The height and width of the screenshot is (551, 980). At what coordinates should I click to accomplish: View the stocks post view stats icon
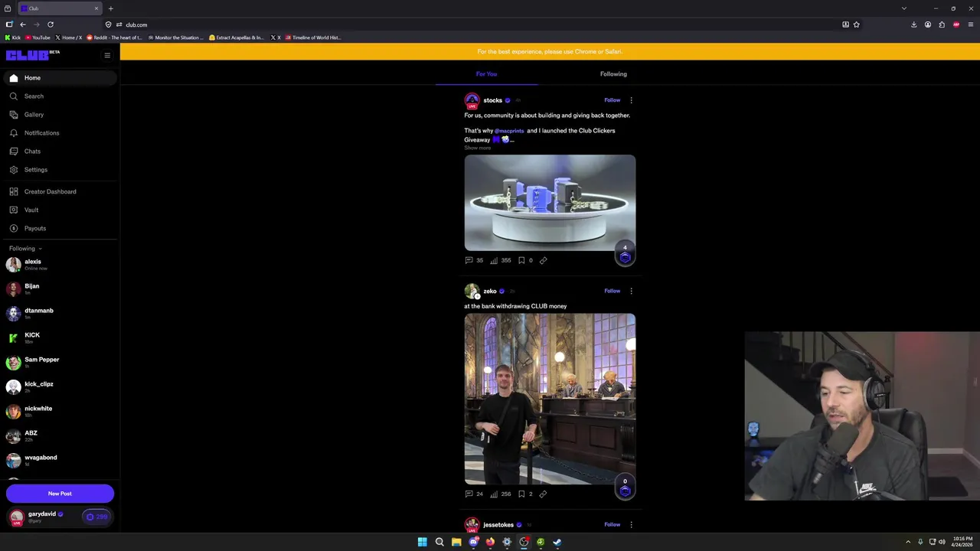494,260
